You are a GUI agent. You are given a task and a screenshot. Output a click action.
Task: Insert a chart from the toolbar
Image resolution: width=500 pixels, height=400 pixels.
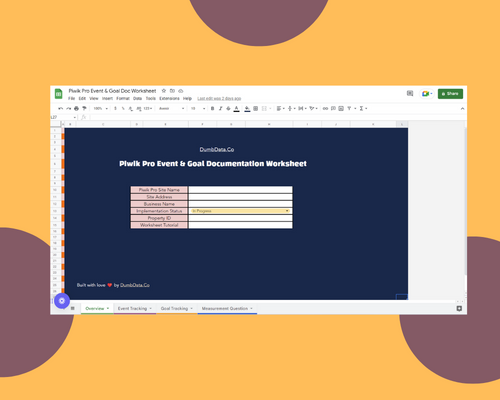pos(341,108)
